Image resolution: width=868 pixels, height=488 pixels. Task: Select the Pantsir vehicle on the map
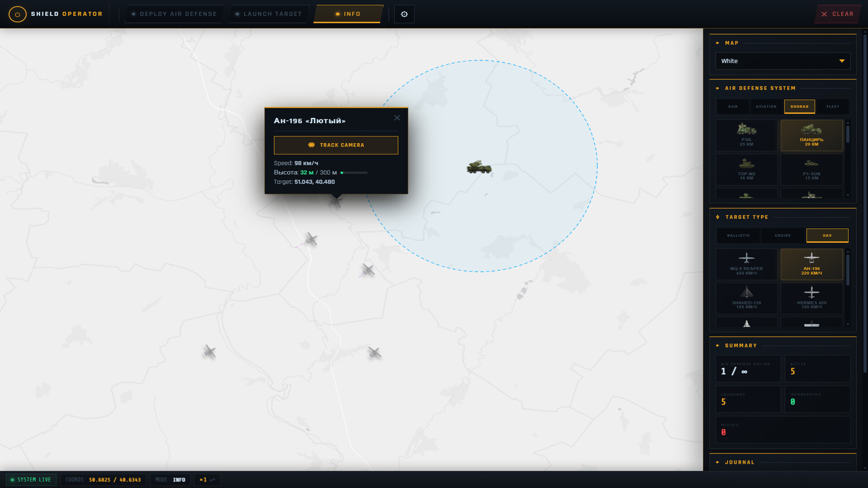(479, 167)
